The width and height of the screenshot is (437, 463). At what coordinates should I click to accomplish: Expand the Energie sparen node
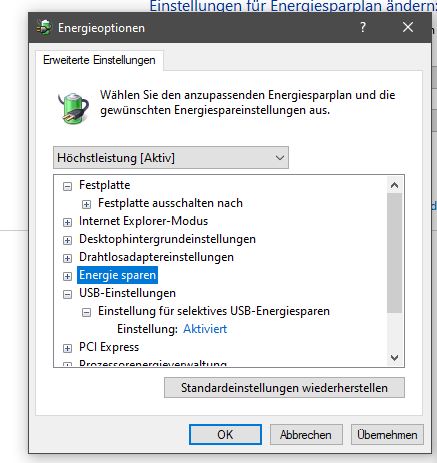[67, 276]
